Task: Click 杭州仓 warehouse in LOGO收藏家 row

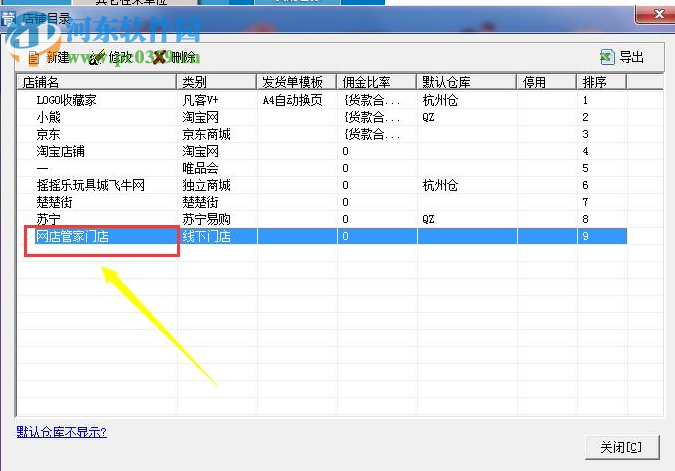Action: [440, 100]
